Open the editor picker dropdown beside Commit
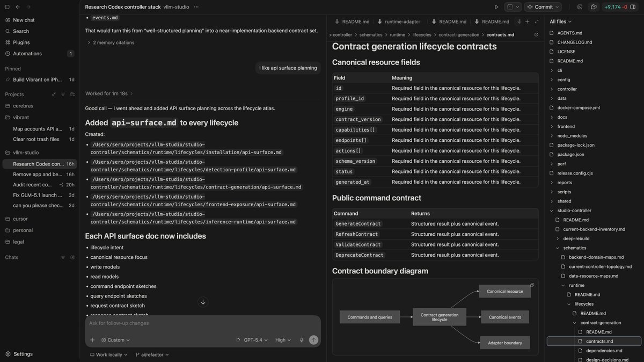644x362 pixels. (514, 7)
